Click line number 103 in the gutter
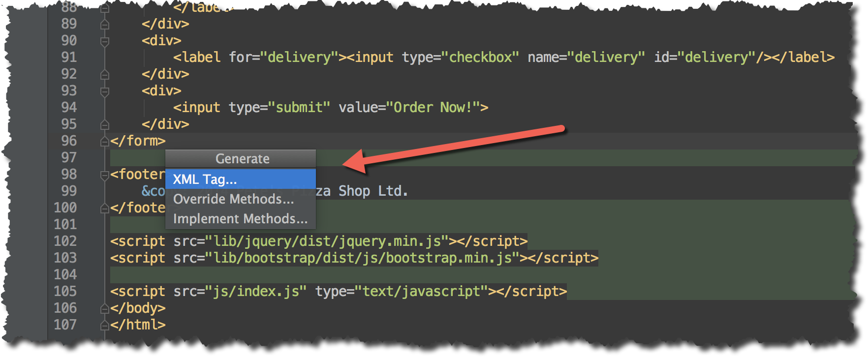The width and height of the screenshot is (868, 357). (65, 258)
